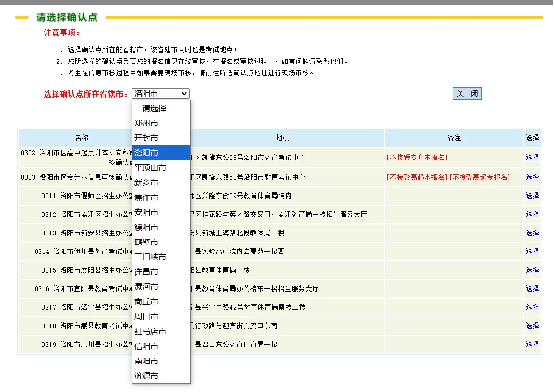Select 南阳市 from the city list
The height and width of the screenshot is (392, 554).
coord(161,361)
